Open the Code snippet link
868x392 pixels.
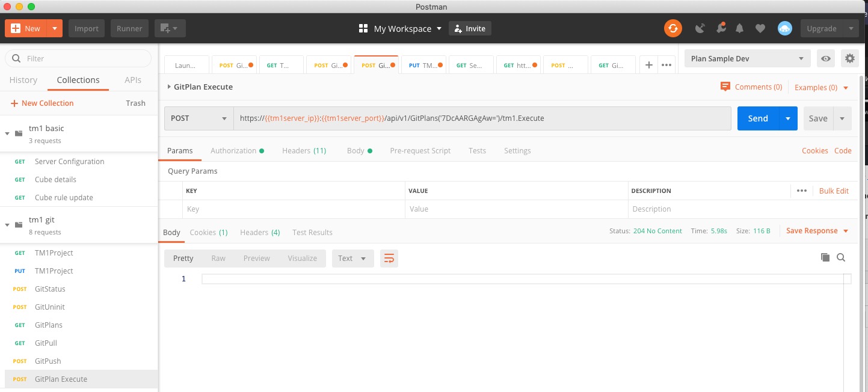tap(843, 150)
